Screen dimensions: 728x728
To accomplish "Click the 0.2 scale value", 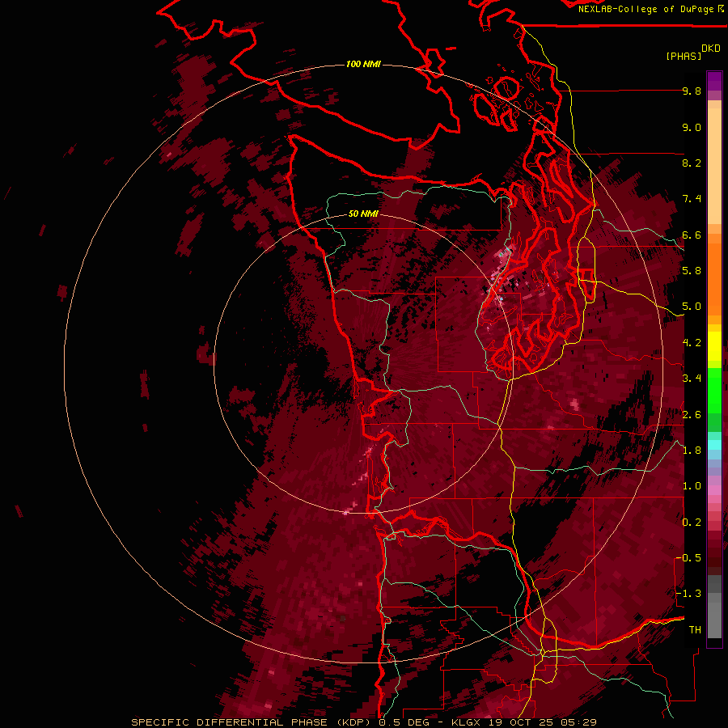I will point(692,523).
